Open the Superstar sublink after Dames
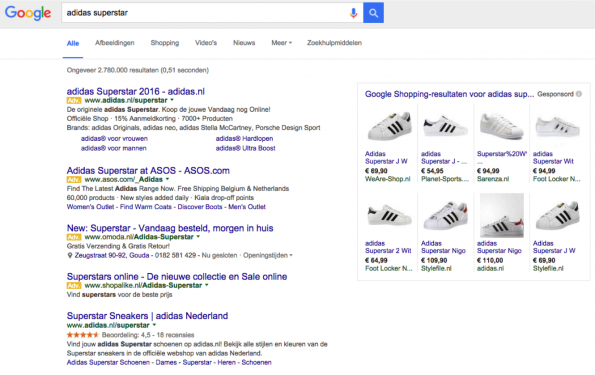Image resolution: width=595 pixels, height=375 pixels. click(x=197, y=362)
